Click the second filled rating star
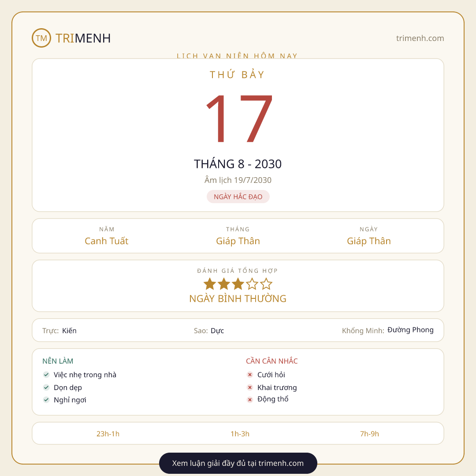 click(x=224, y=284)
